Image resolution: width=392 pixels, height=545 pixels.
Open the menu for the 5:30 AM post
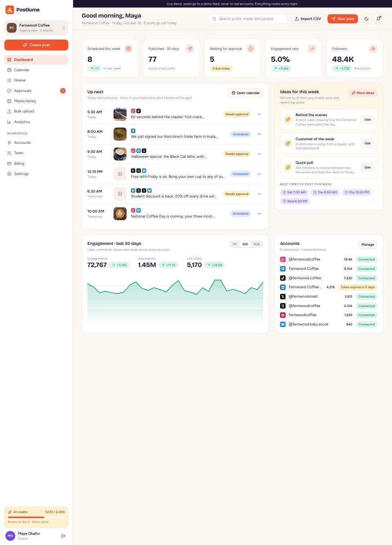point(259,114)
